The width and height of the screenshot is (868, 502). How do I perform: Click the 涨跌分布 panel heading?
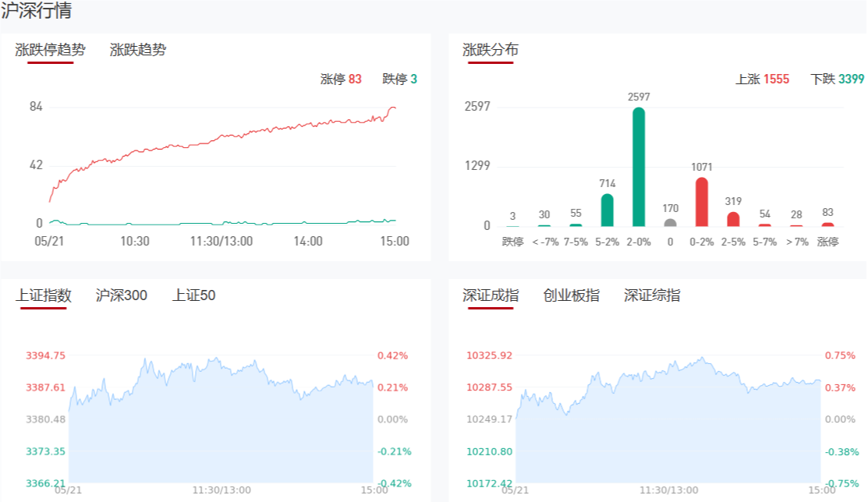(x=491, y=50)
